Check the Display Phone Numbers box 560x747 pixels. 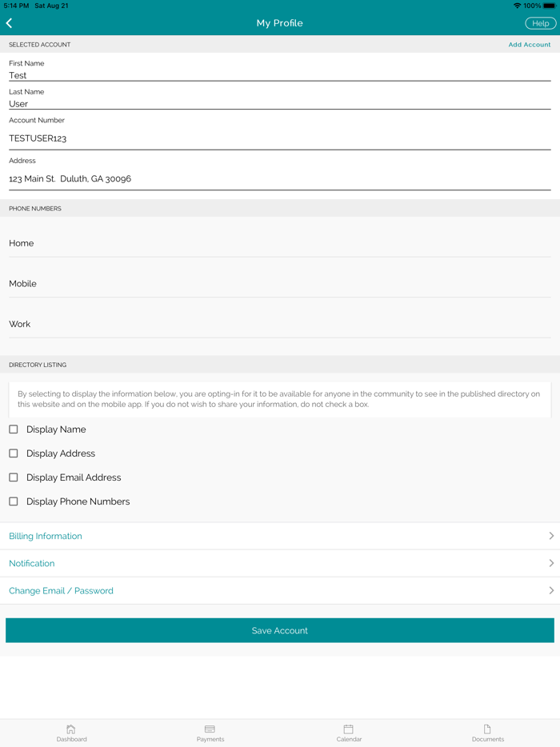click(13, 501)
